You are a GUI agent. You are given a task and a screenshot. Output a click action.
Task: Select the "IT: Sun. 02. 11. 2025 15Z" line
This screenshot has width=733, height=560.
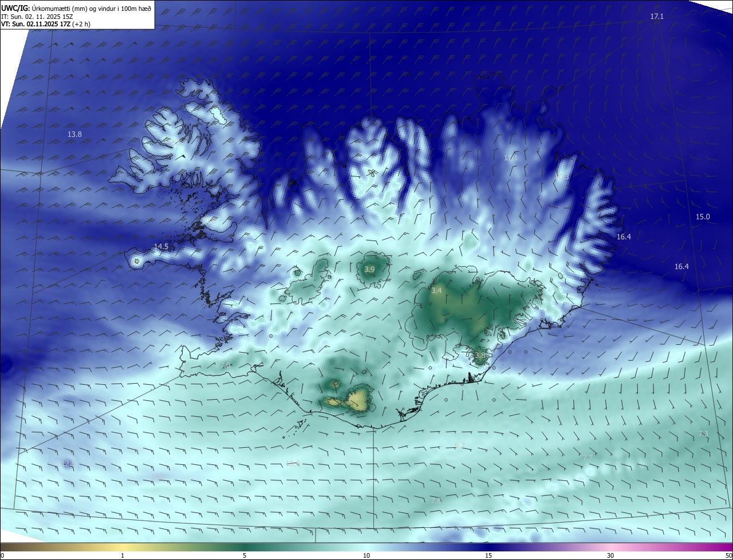pyautogui.click(x=37, y=17)
